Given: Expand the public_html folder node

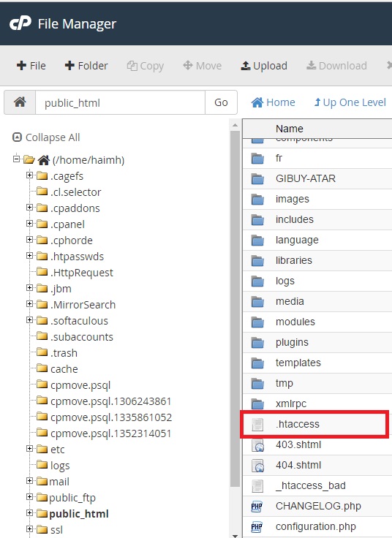Looking at the screenshot, I should pos(29,513).
